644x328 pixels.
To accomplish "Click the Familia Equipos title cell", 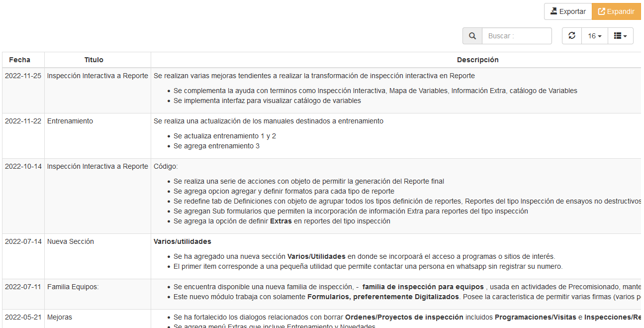I will point(73,287).
